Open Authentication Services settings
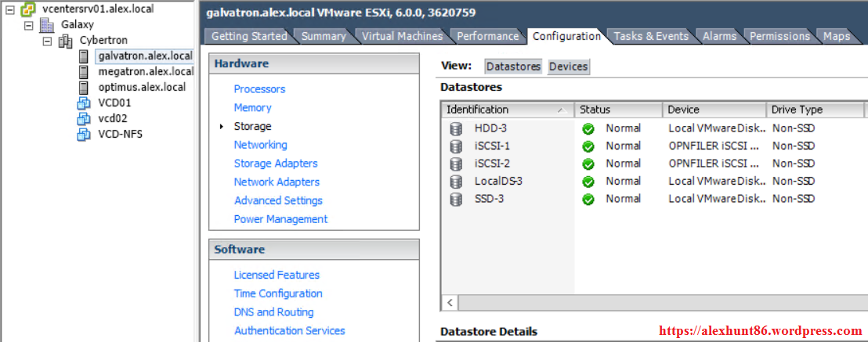The image size is (868, 342). click(290, 331)
